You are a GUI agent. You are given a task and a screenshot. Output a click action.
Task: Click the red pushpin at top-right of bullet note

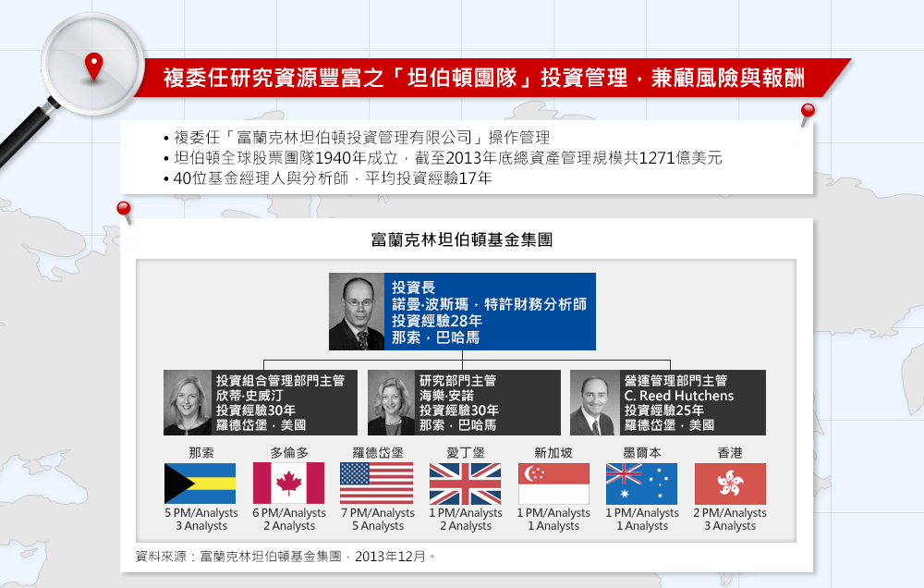coord(808,115)
